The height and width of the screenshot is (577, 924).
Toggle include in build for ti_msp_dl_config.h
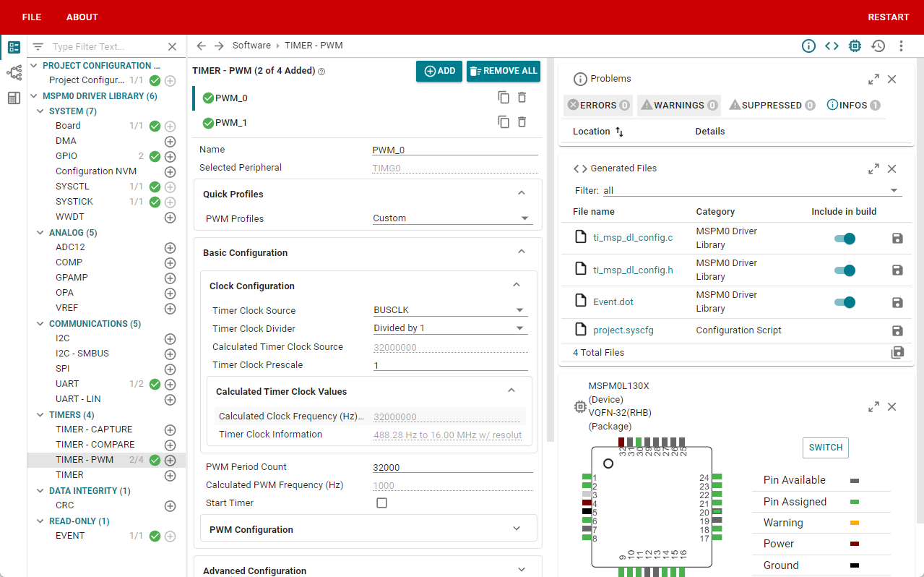click(x=845, y=270)
